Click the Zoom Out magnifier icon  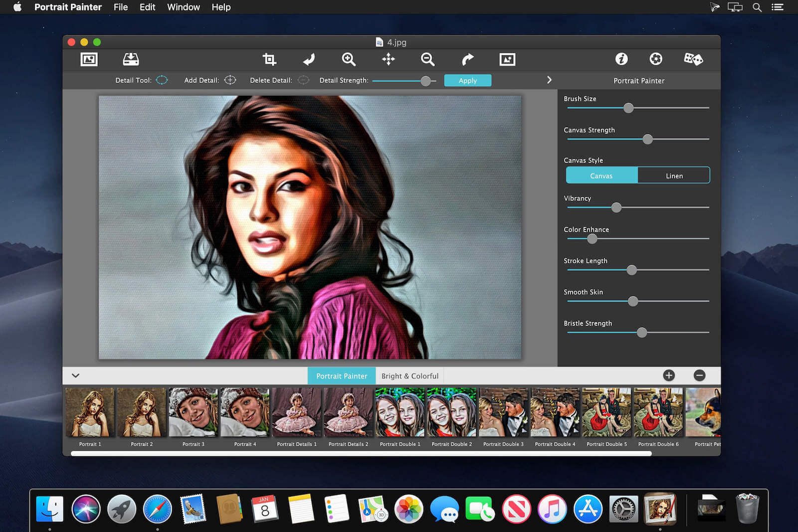coord(428,59)
